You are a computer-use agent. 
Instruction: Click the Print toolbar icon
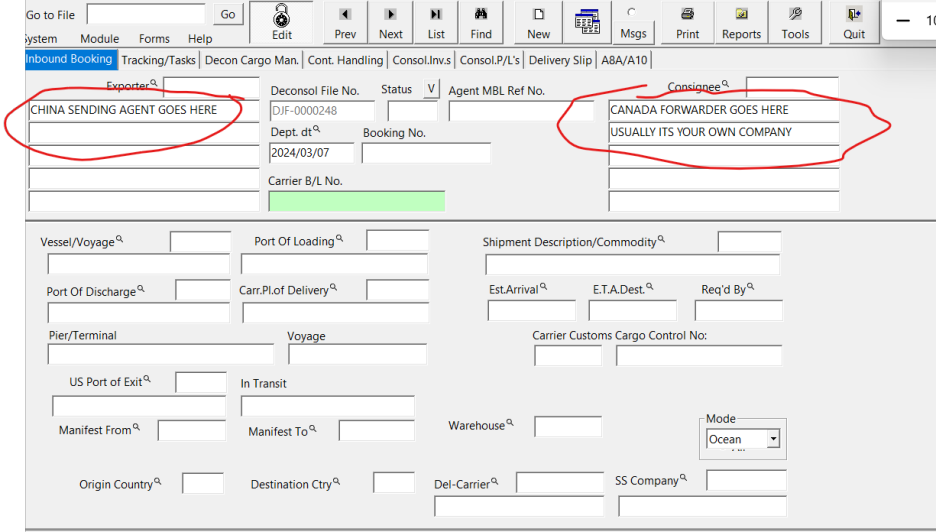click(688, 14)
